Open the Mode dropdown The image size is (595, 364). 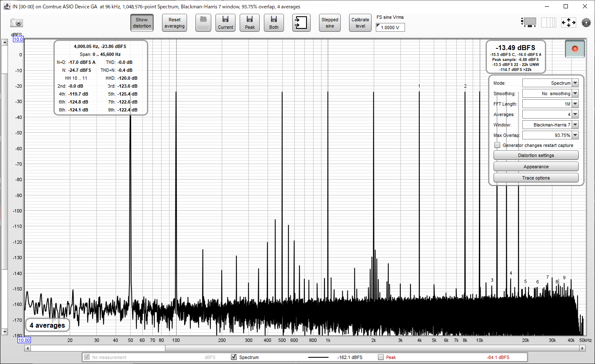click(x=550, y=83)
